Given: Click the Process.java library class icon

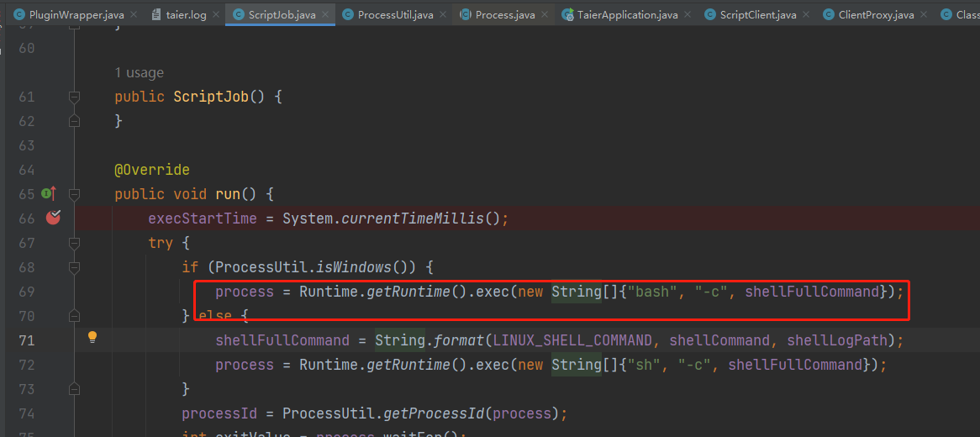Looking at the screenshot, I should 466,15.
